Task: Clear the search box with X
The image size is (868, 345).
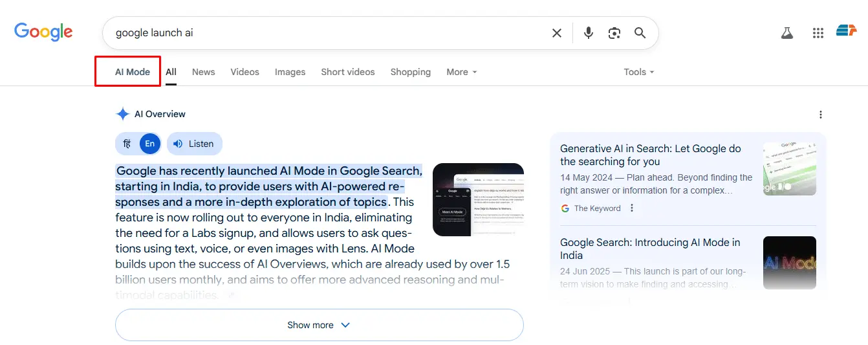Action: click(556, 33)
